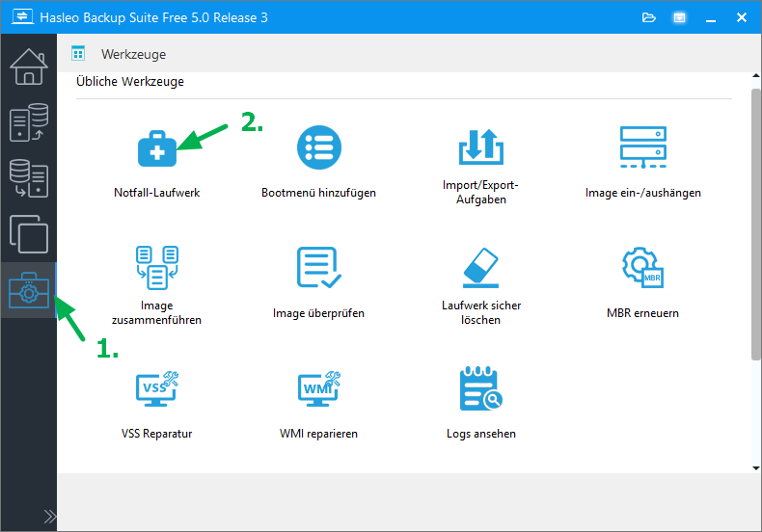Screen dimensions: 762x532
Task: Expand the sidebar with double-chevron
Action: pos(49,517)
